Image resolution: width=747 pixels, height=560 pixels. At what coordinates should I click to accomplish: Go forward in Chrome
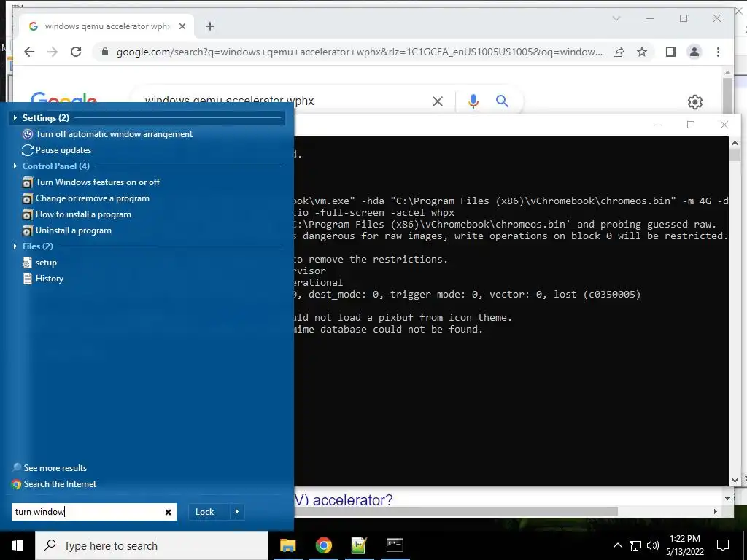[x=53, y=52]
